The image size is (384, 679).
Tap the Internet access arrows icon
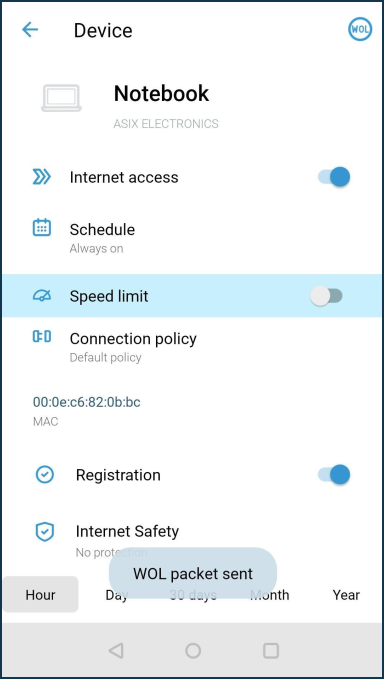(42, 177)
